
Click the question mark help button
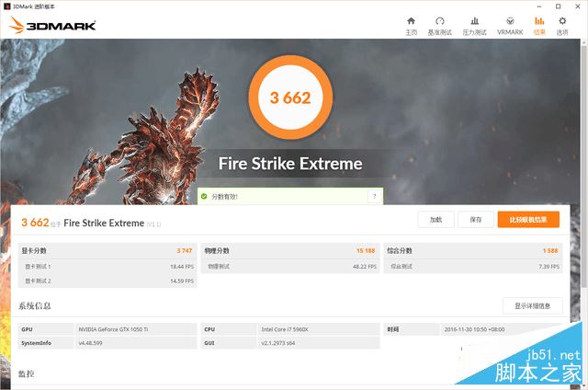(374, 196)
